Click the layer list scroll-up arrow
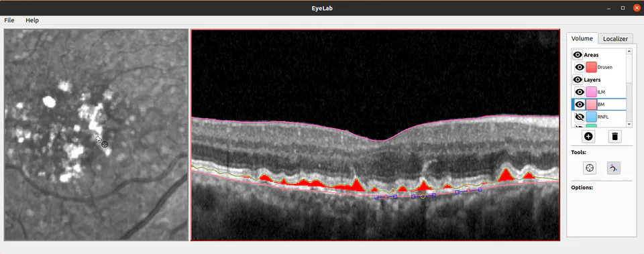The width and height of the screenshot is (644, 254). pos(629,51)
